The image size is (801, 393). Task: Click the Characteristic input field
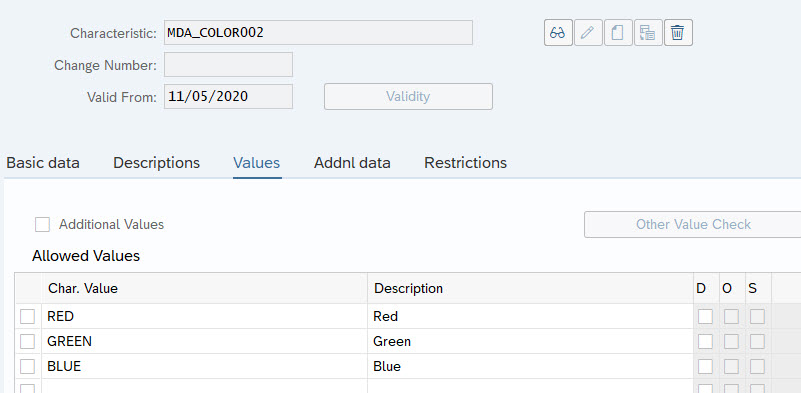318,33
